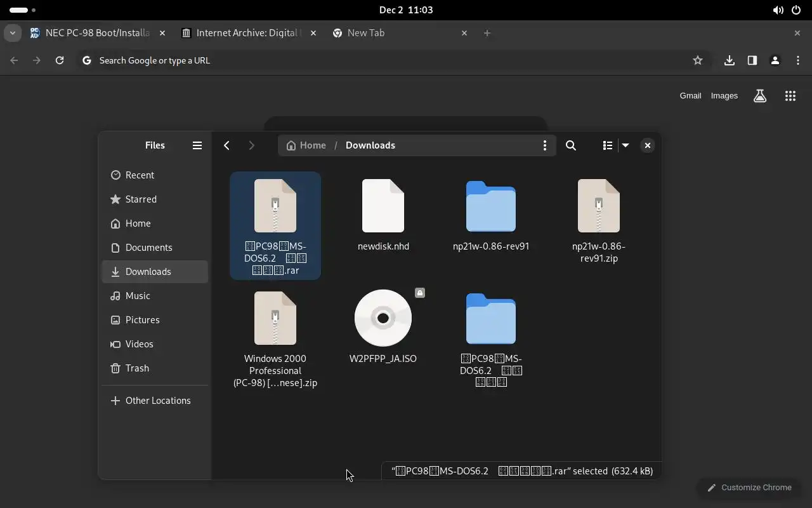The image size is (812, 508).
Task: Open Pictures in Files sidebar
Action: tap(155, 320)
